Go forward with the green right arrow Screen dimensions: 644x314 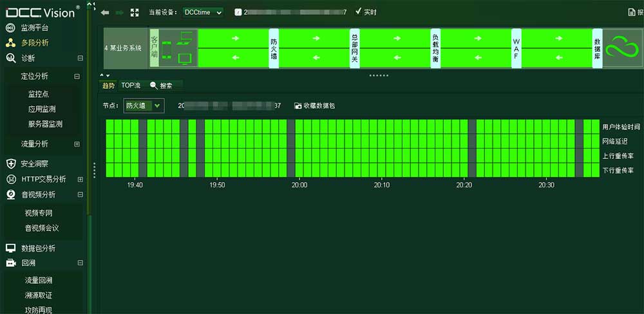[x=120, y=12]
